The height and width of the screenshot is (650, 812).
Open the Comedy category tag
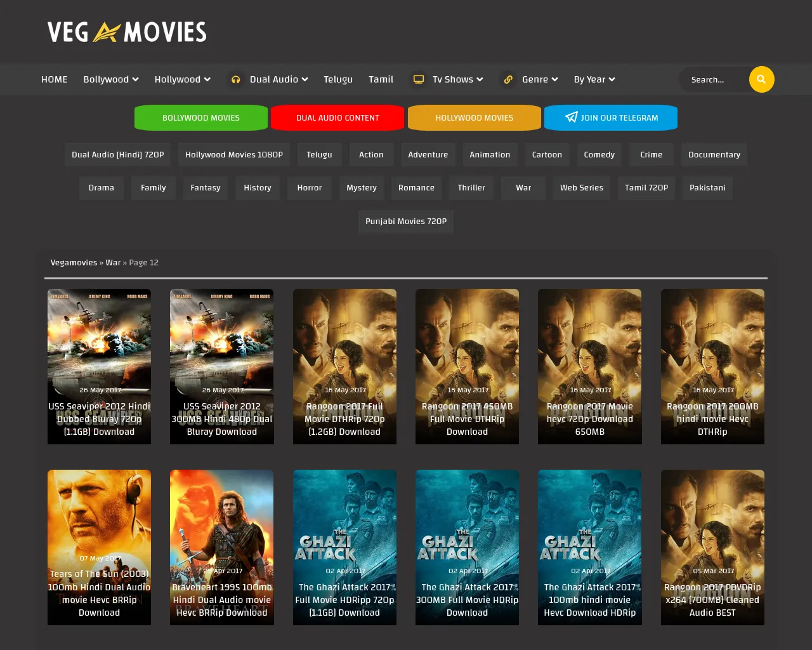tap(599, 154)
